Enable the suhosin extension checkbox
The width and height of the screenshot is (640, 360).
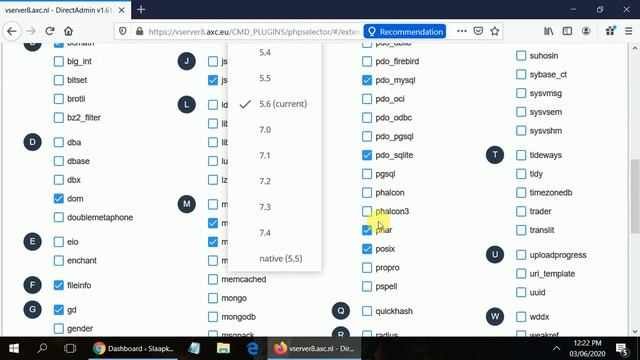[521, 56]
